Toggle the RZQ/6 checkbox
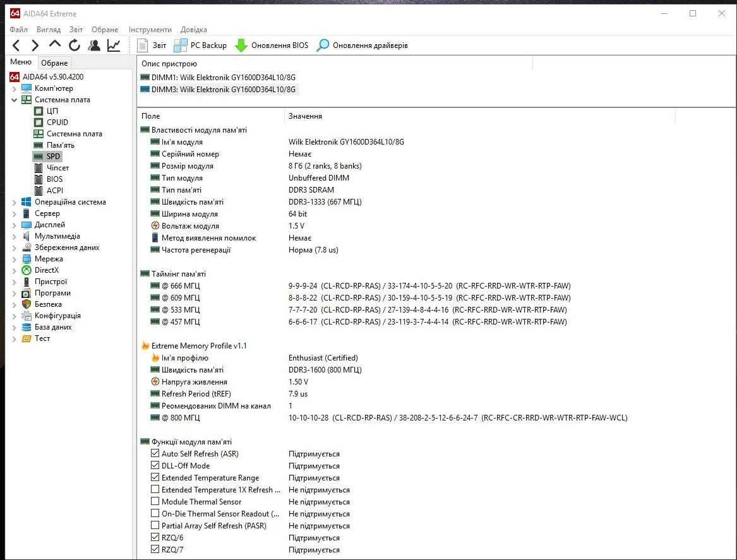This screenshot has height=560, width=737. pyautogui.click(x=155, y=537)
